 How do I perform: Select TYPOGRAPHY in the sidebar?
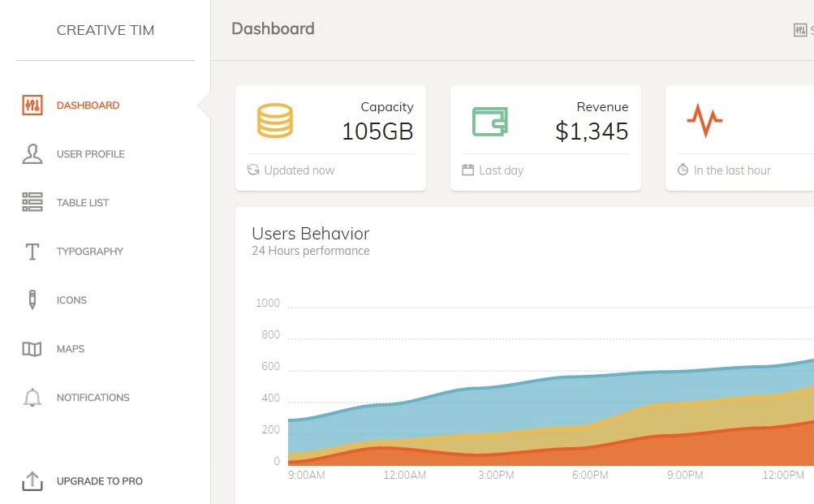[x=90, y=252]
